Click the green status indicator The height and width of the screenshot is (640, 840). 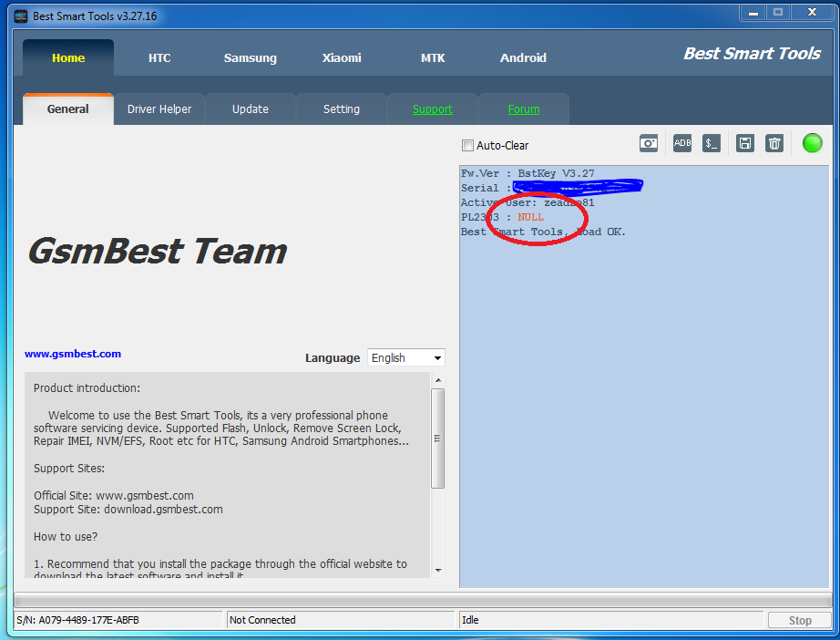coord(812,143)
